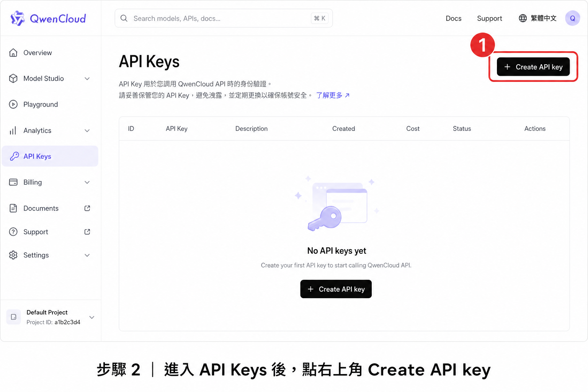Click the ⌘K shortcut badge
588x392 pixels.
coord(320,18)
